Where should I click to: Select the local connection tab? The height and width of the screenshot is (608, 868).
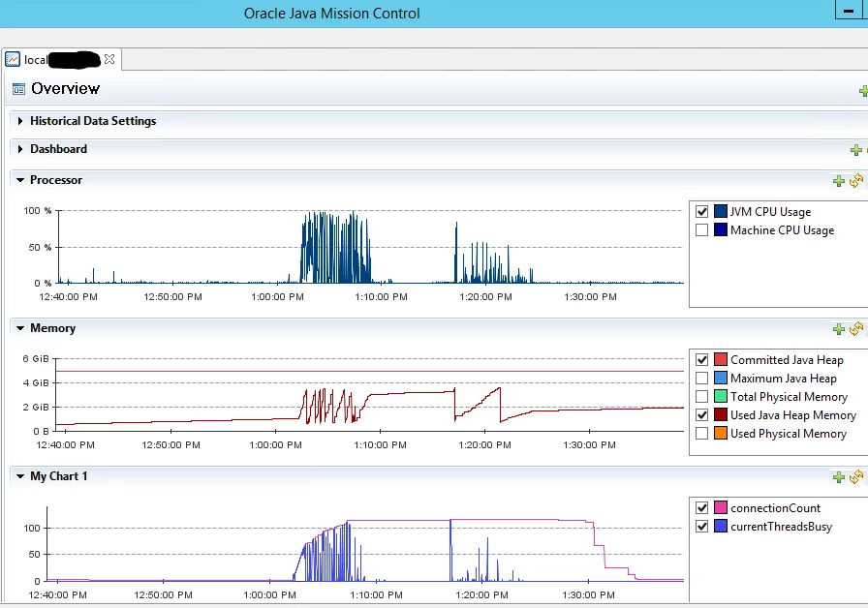point(61,59)
